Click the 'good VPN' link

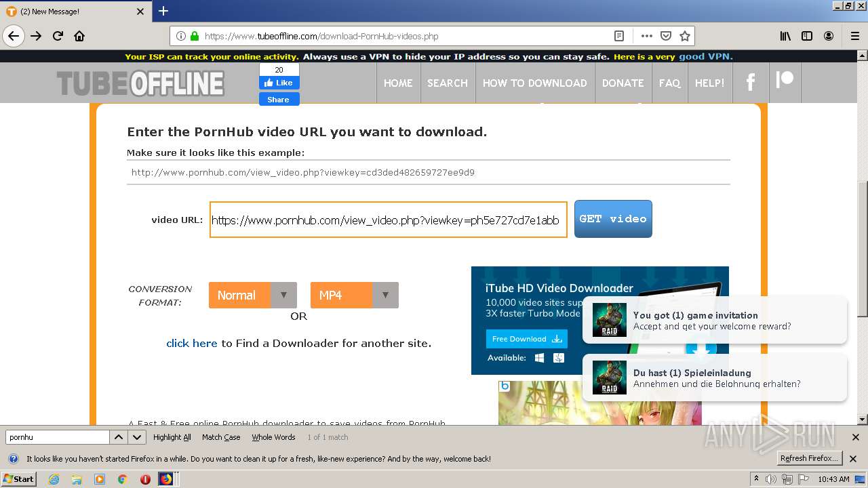point(705,56)
